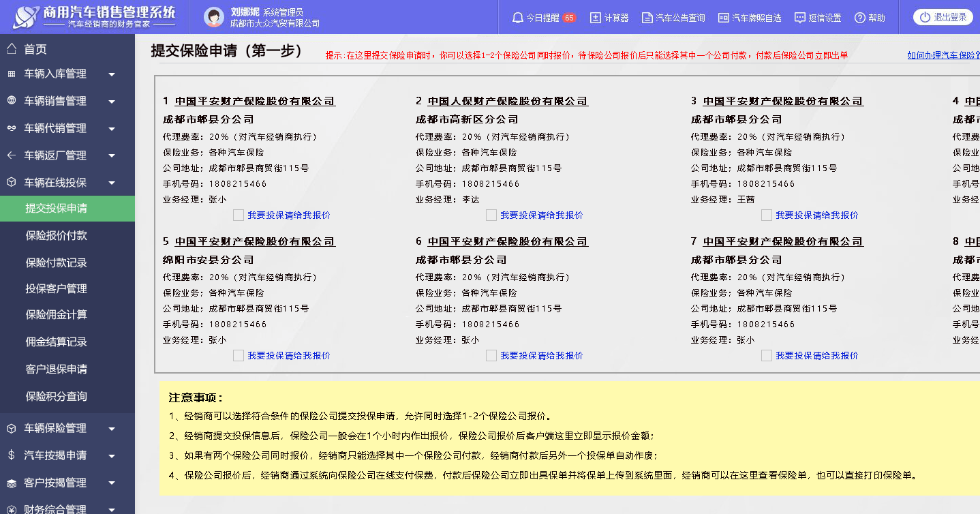Click the system logo icon in header
Screen dimensions: 980x514
click(x=26, y=17)
